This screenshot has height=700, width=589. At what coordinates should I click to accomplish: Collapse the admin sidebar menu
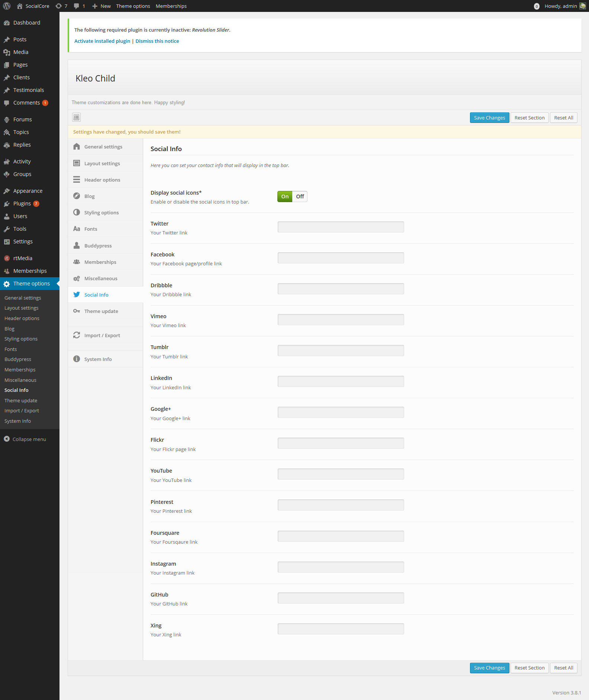click(x=25, y=439)
